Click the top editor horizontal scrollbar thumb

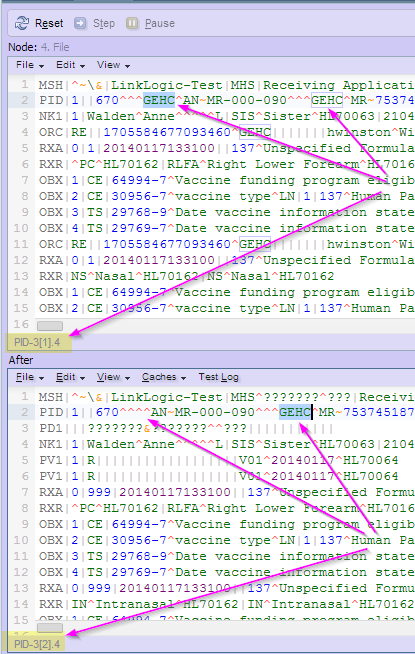pyautogui.click(x=50, y=326)
